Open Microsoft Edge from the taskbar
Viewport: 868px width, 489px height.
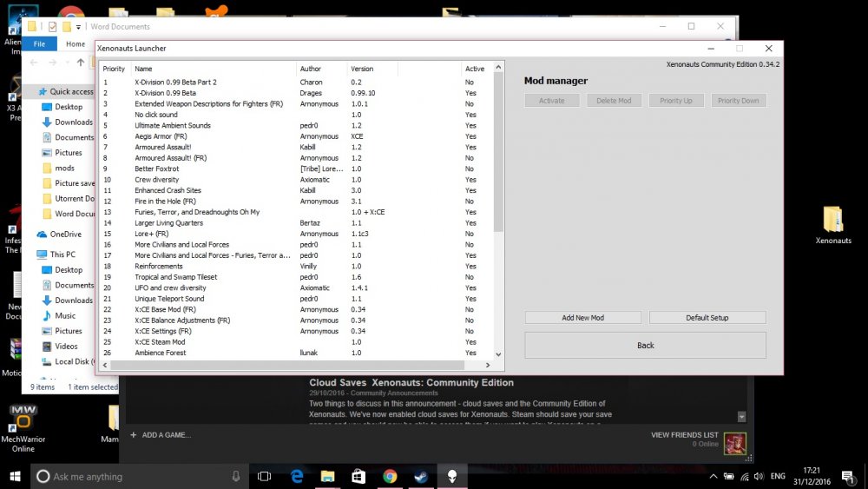click(x=297, y=476)
